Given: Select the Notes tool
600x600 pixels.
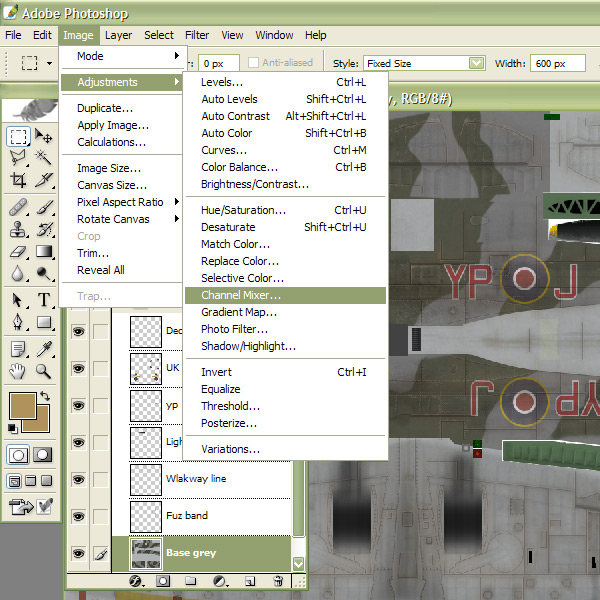Looking at the screenshot, I should click(18, 349).
